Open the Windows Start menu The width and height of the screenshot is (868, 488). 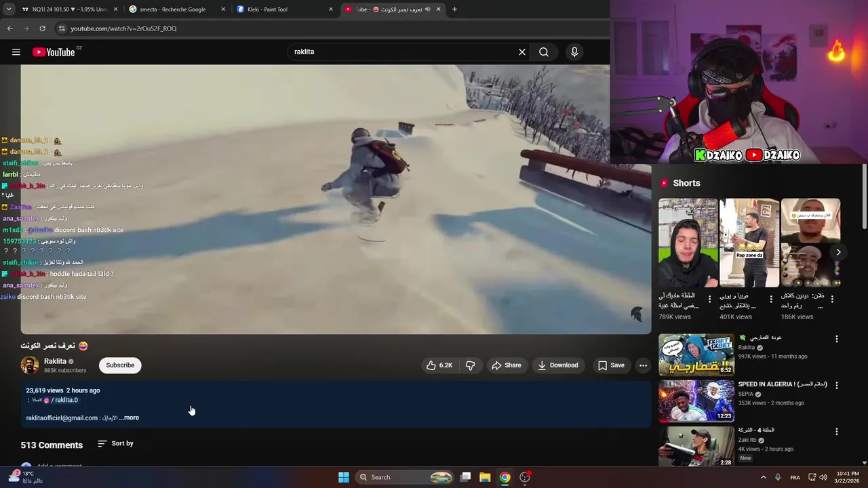pos(344,477)
